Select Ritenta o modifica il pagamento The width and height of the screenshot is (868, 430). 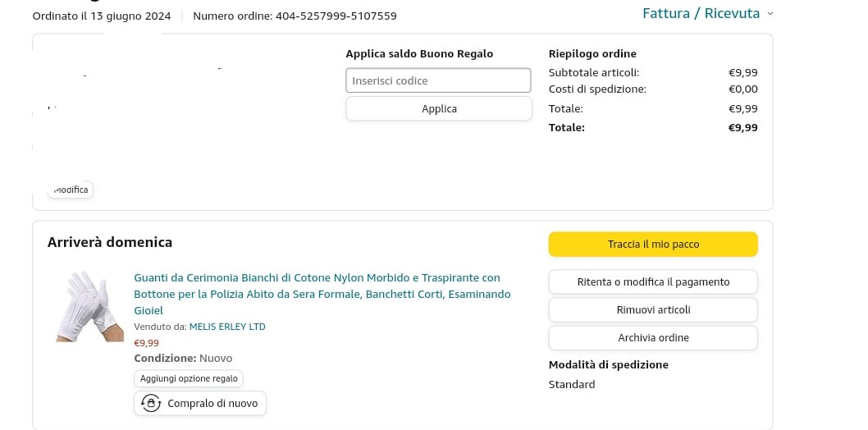[x=653, y=282]
